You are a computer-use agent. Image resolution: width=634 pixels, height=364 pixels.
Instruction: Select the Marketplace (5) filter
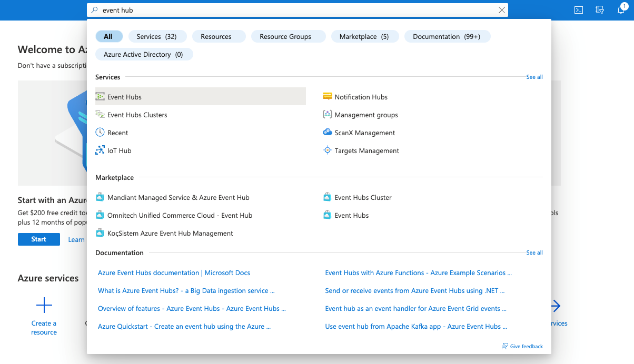point(364,36)
